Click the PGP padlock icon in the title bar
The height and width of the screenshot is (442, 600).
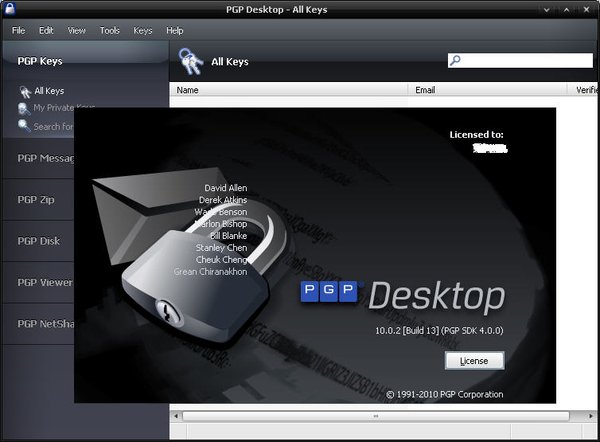click(10, 8)
